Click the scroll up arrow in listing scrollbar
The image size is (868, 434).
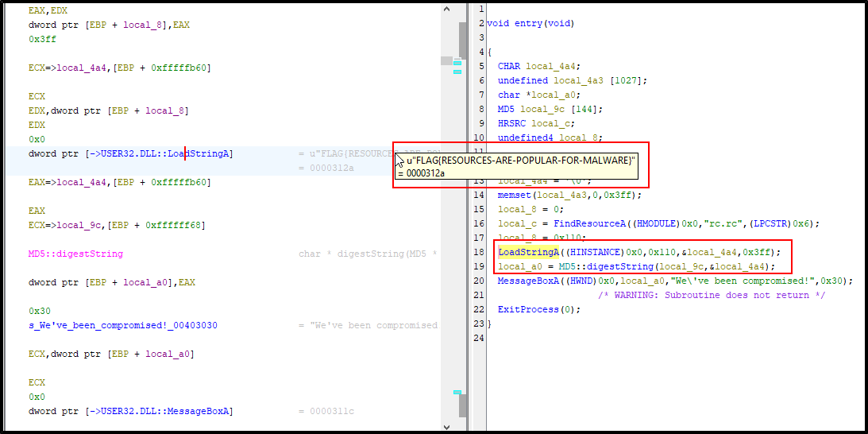446,9
